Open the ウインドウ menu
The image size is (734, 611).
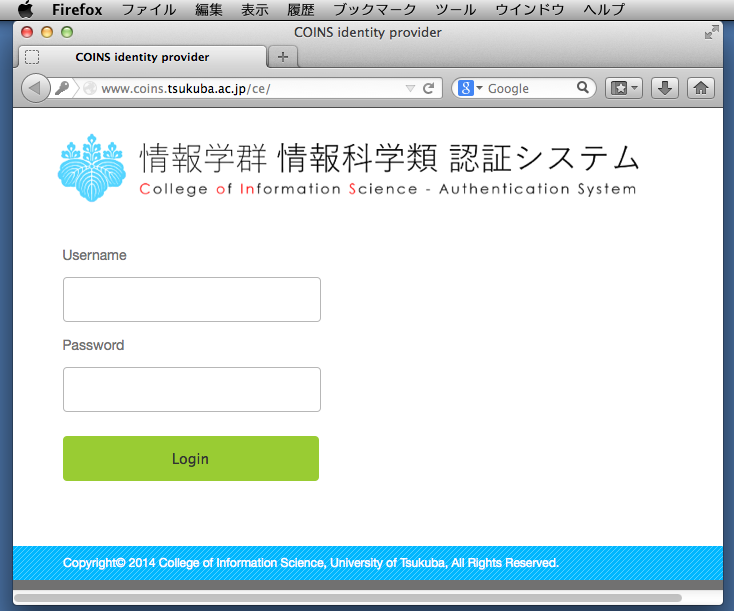pyautogui.click(x=529, y=9)
